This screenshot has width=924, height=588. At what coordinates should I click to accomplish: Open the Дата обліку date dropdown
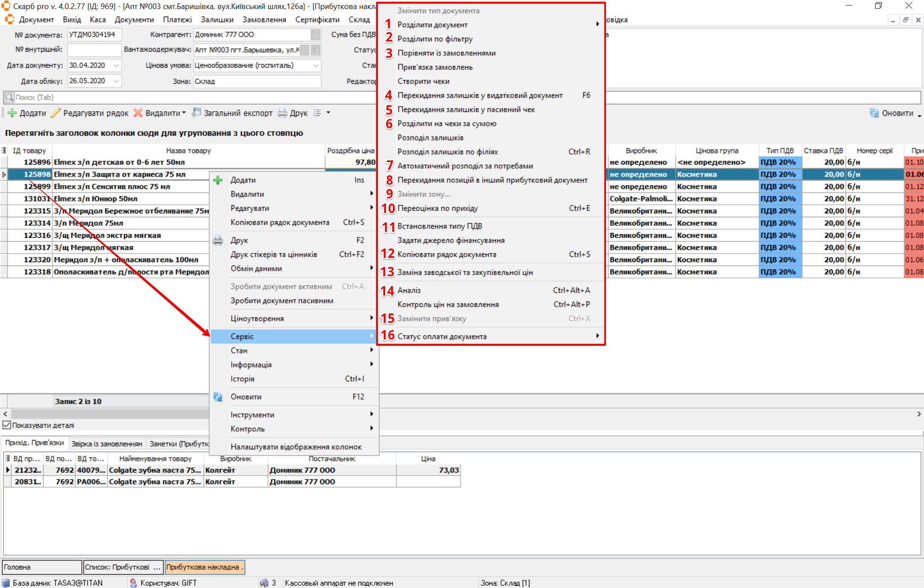tap(116, 81)
